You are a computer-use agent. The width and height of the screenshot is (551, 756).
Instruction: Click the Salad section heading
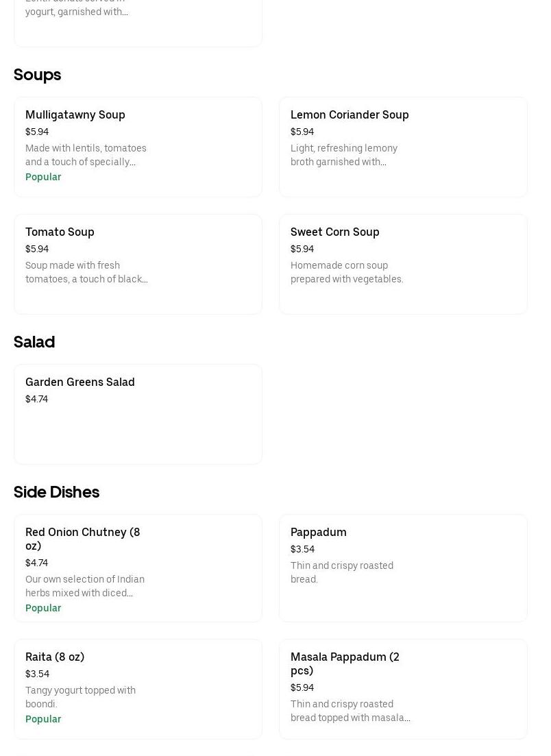34,342
